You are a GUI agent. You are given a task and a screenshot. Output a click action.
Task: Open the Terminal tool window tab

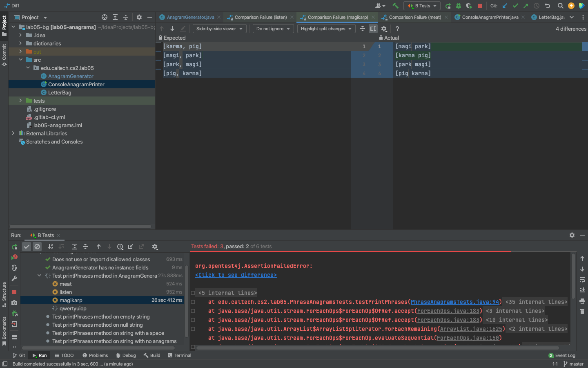pyautogui.click(x=179, y=355)
